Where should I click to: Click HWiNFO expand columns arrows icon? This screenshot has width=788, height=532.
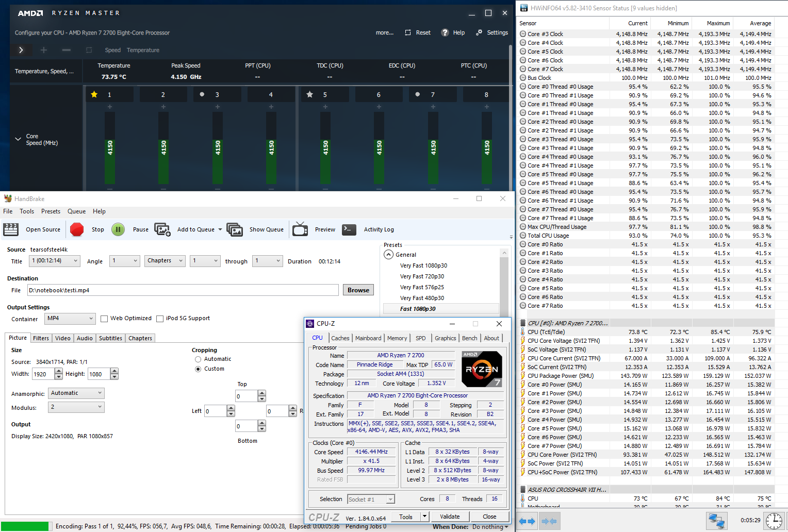tap(527, 521)
